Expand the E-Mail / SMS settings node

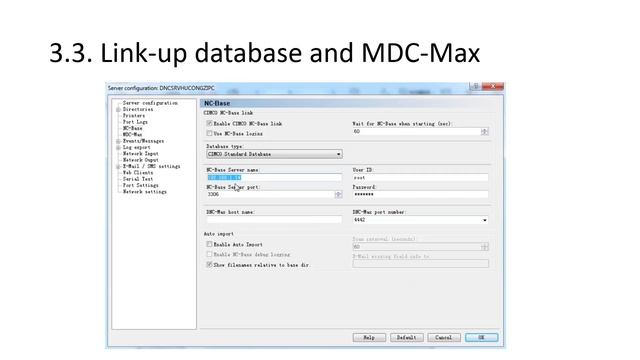click(118, 167)
